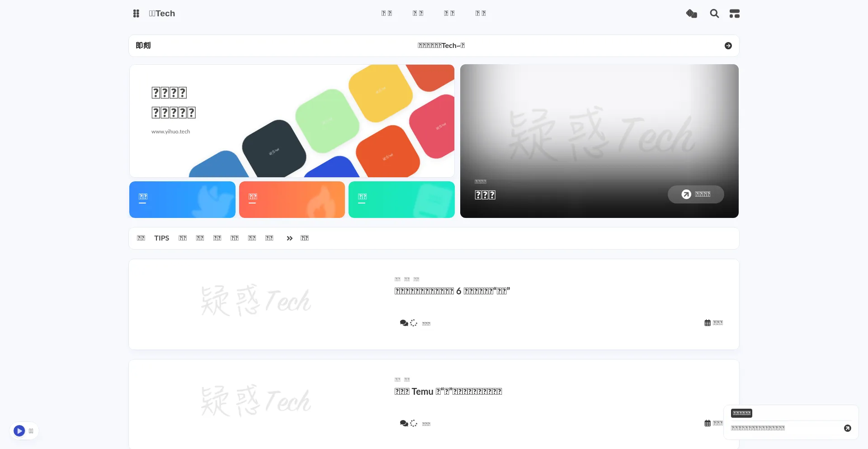Viewport: 868px width, 449px height.
Task: Click the arrow pill button on the dark featured card
Action: coord(696,194)
